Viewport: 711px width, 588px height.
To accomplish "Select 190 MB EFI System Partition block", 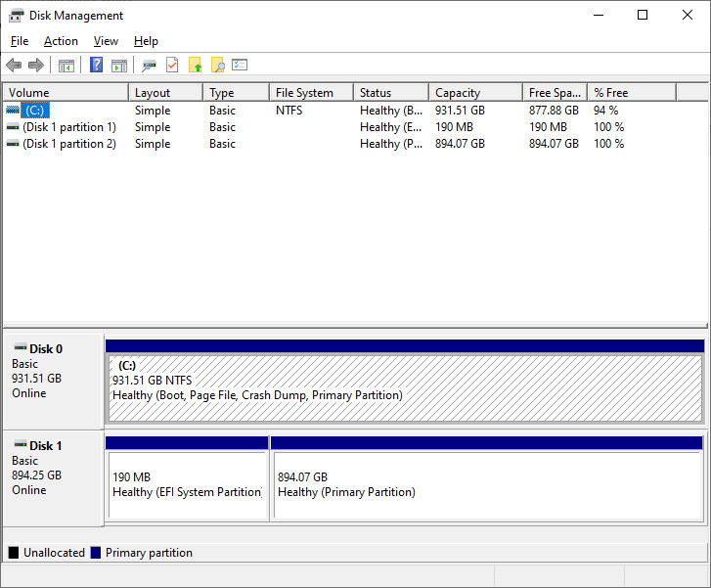I will pos(187,484).
